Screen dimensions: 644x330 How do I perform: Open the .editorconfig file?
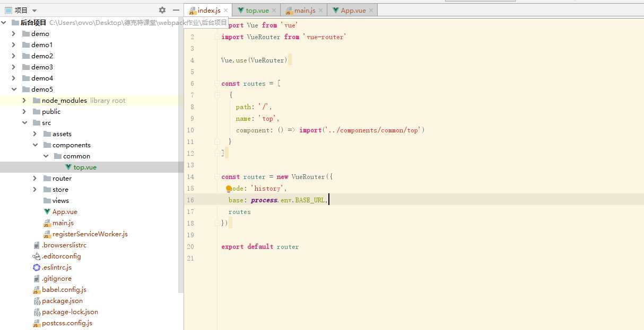tap(62, 256)
